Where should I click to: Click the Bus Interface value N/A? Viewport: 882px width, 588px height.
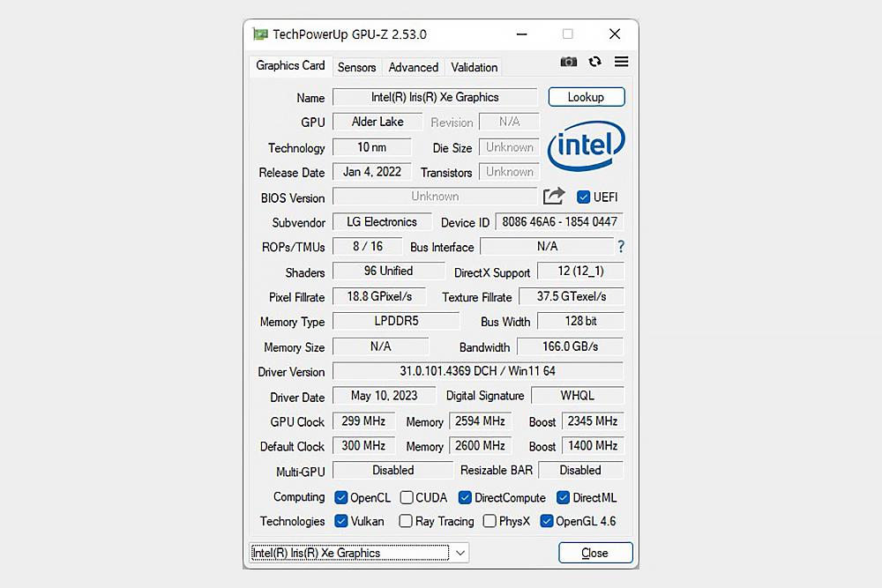[x=547, y=246]
